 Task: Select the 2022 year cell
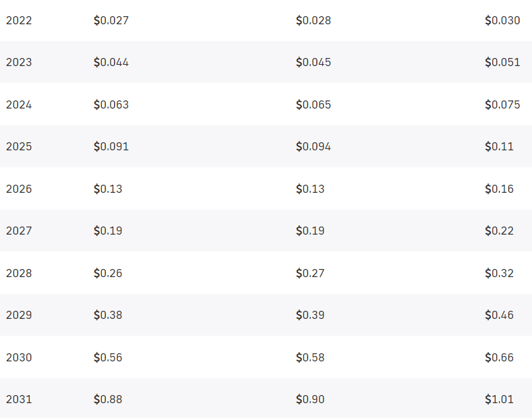pyautogui.click(x=19, y=20)
